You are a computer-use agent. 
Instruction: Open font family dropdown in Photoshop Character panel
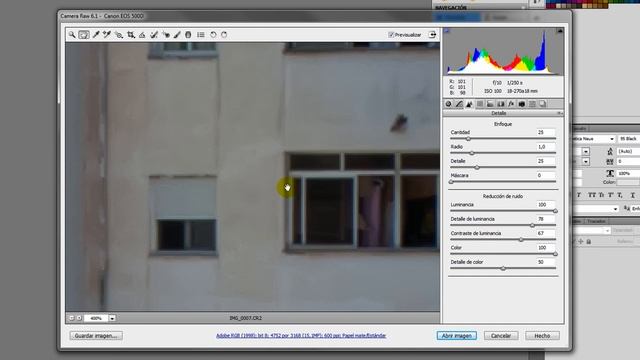(x=611, y=139)
